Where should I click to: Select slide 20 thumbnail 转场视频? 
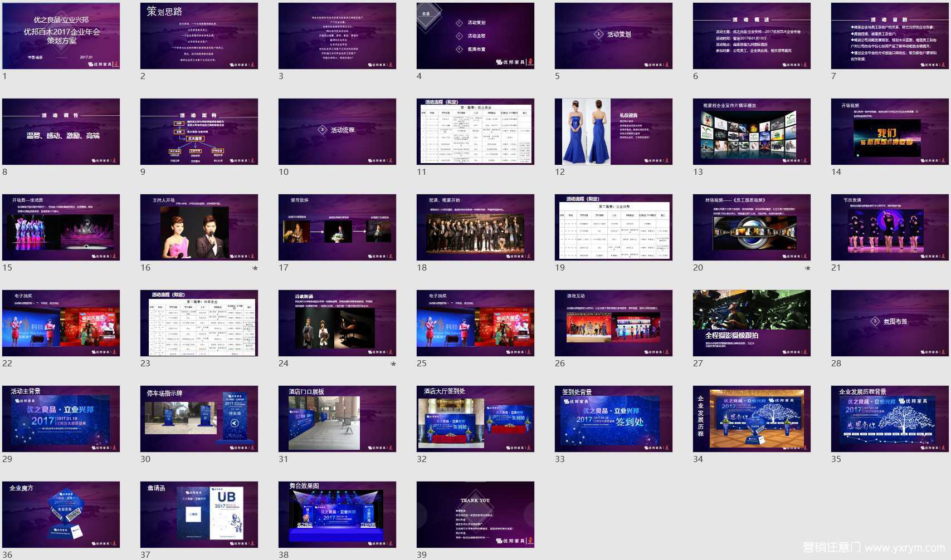click(x=752, y=227)
